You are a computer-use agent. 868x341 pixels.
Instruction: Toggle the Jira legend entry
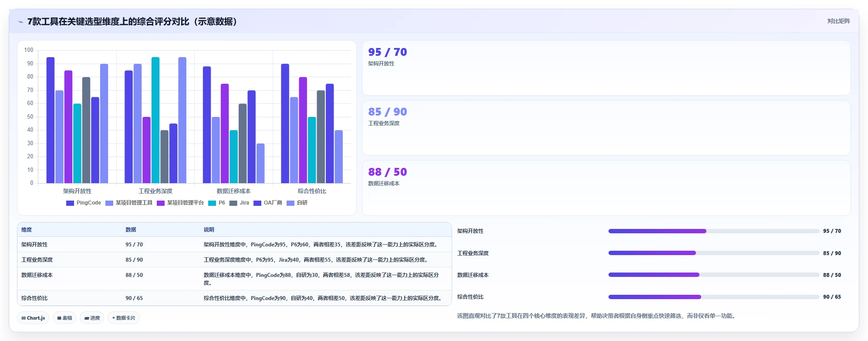[239, 203]
